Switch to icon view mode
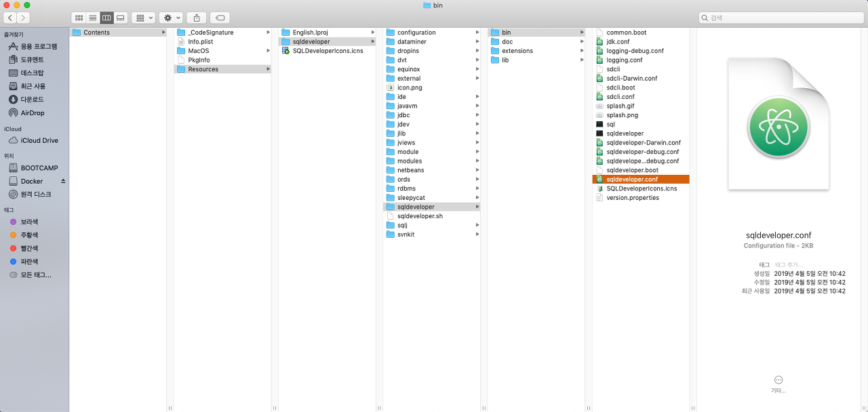The height and width of the screenshot is (412, 868). [79, 18]
